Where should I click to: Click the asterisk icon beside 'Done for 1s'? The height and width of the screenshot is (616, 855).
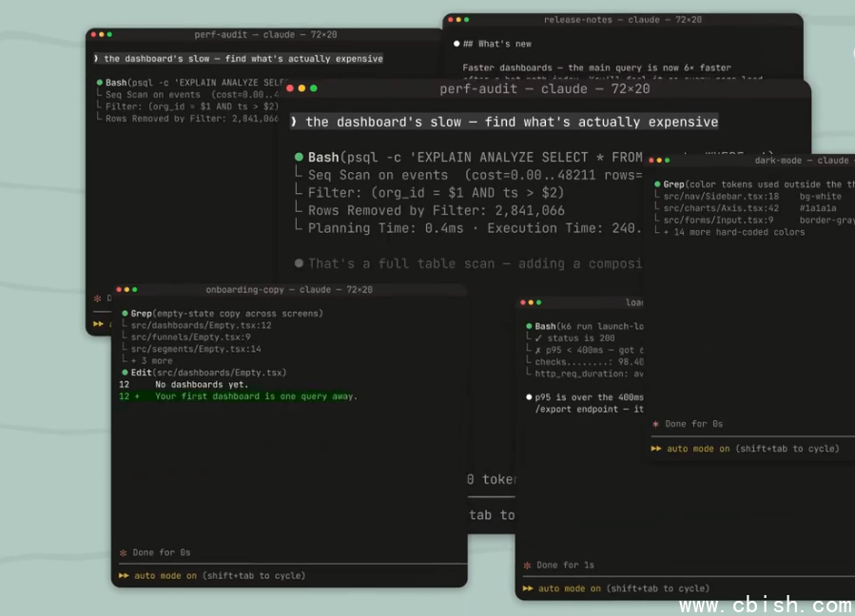(x=527, y=566)
